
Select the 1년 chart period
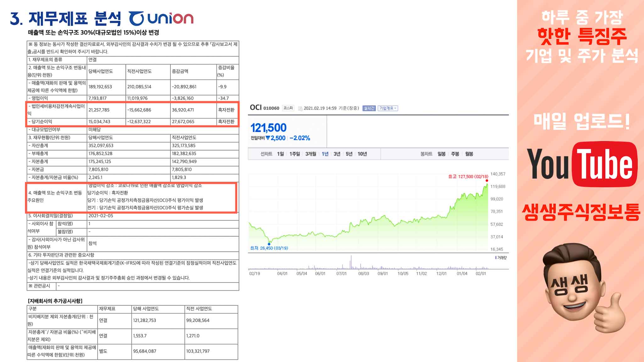point(325,154)
